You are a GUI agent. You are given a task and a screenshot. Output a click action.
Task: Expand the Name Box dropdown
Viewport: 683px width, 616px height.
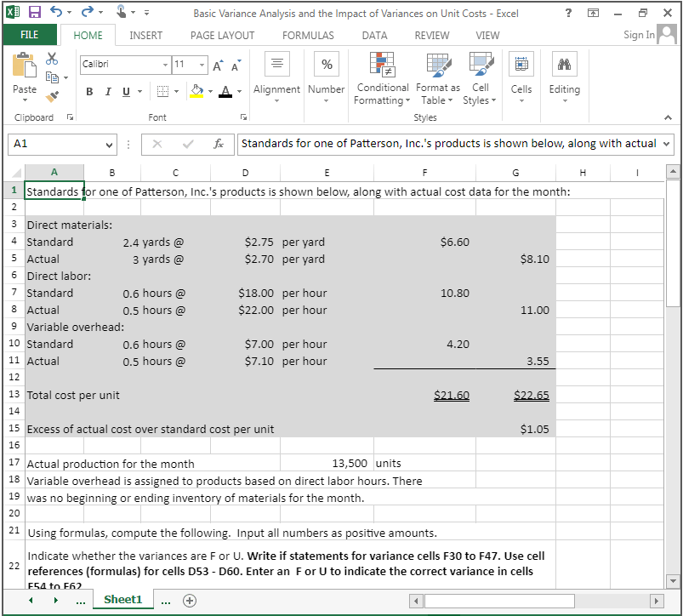110,145
